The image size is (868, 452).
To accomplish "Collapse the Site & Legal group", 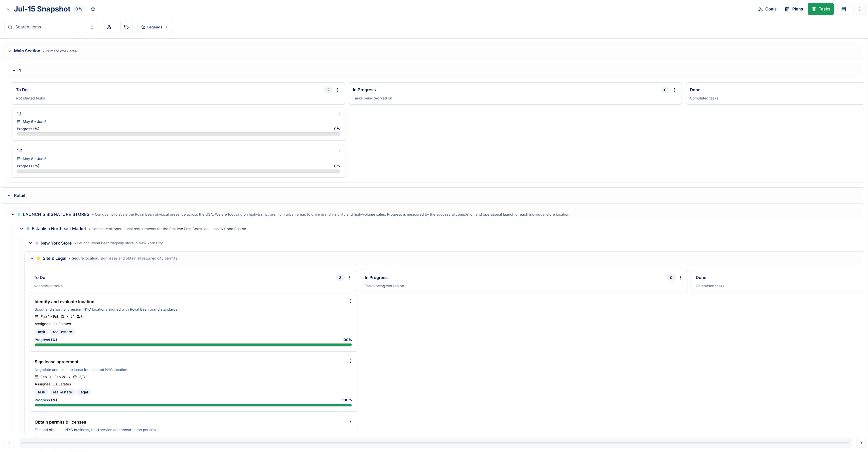I will (x=32, y=259).
